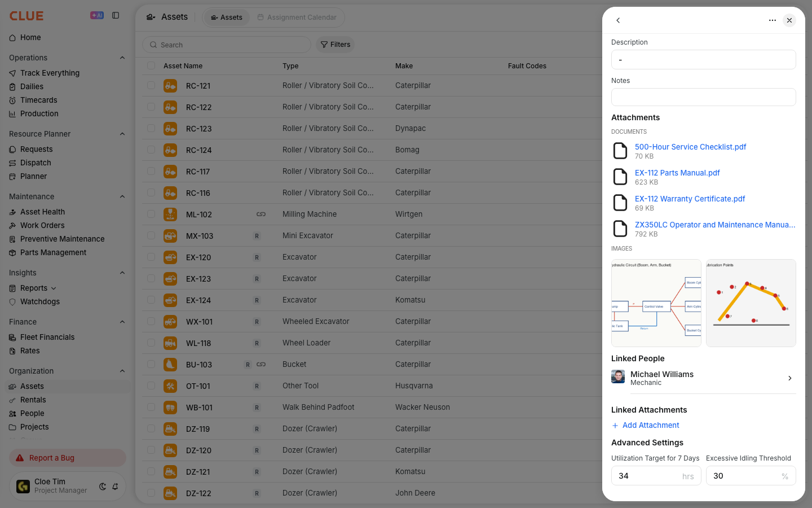Collapse the Resource Planner section
Screen dimensions: 812x508
pos(122,134)
